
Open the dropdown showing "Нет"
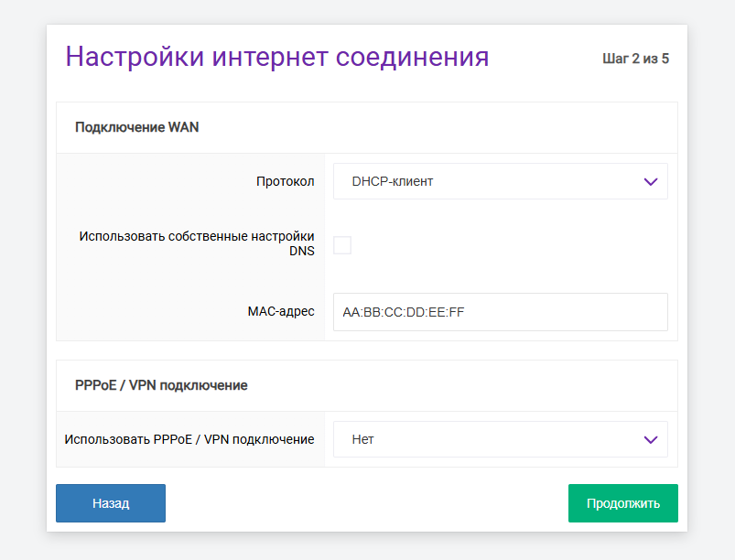point(500,439)
